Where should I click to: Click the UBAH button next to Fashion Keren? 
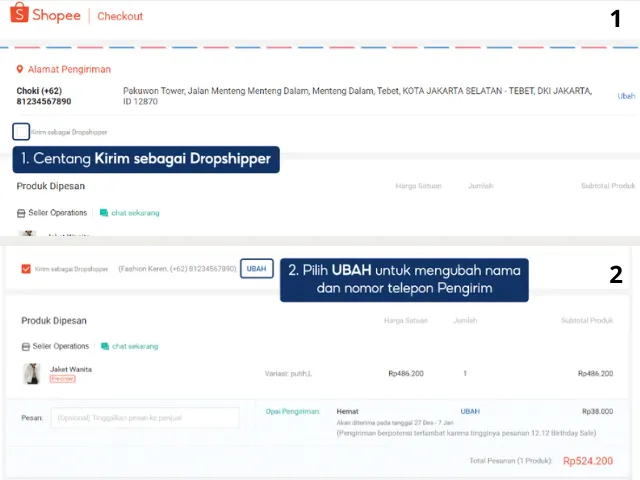pyautogui.click(x=257, y=269)
